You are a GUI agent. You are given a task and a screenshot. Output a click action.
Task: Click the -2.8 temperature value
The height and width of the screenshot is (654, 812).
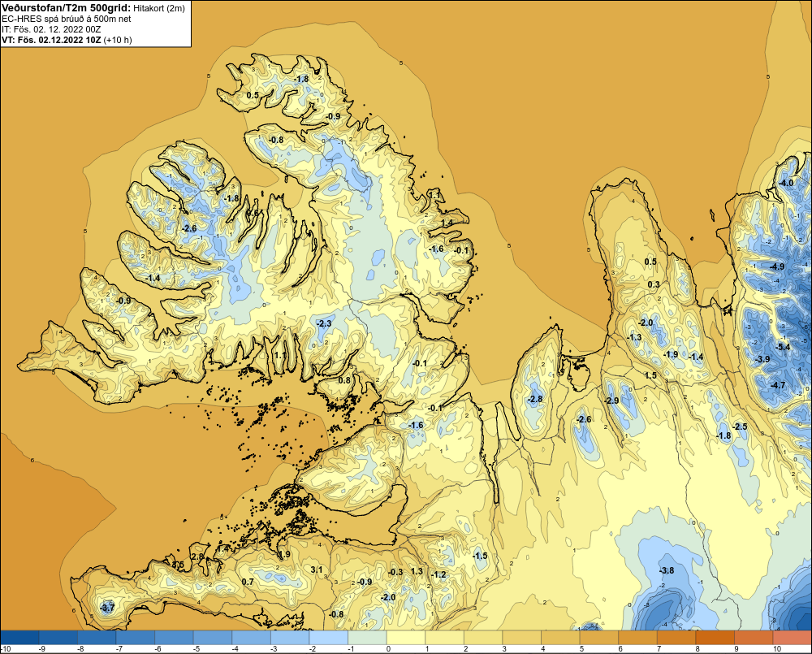click(x=535, y=399)
